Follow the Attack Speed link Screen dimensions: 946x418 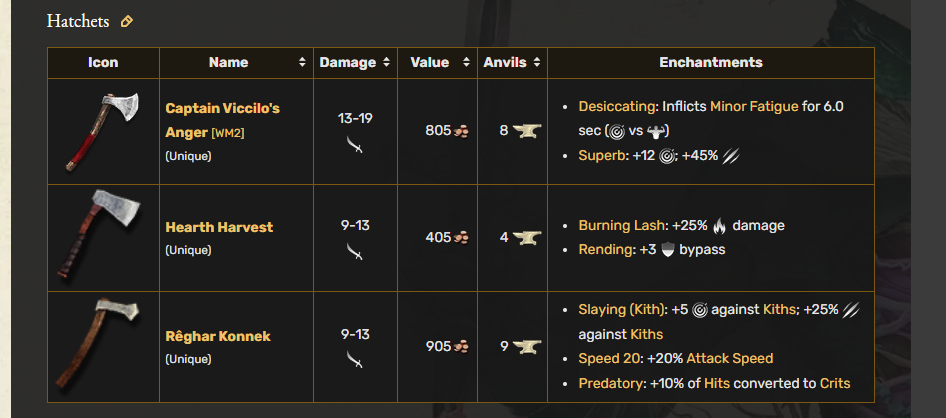click(729, 358)
